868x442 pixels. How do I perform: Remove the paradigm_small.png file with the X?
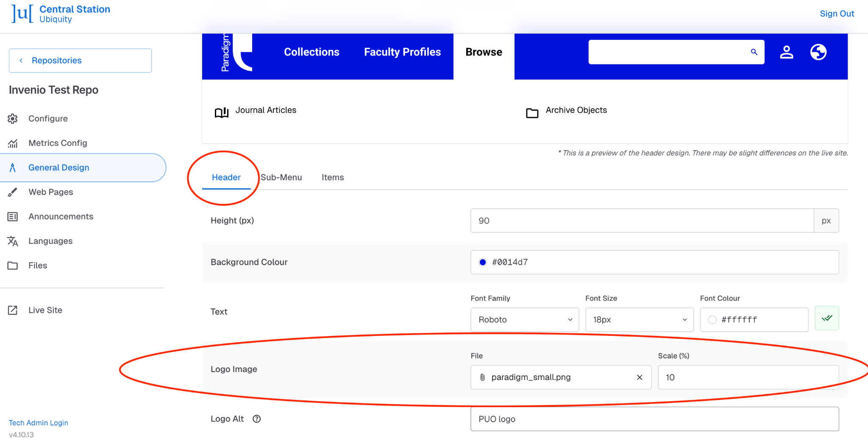(x=640, y=377)
